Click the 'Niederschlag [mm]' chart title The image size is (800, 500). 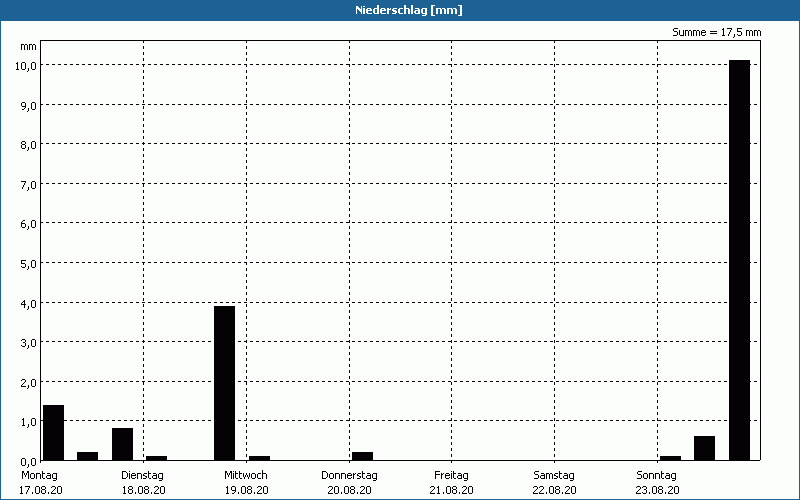(409, 10)
